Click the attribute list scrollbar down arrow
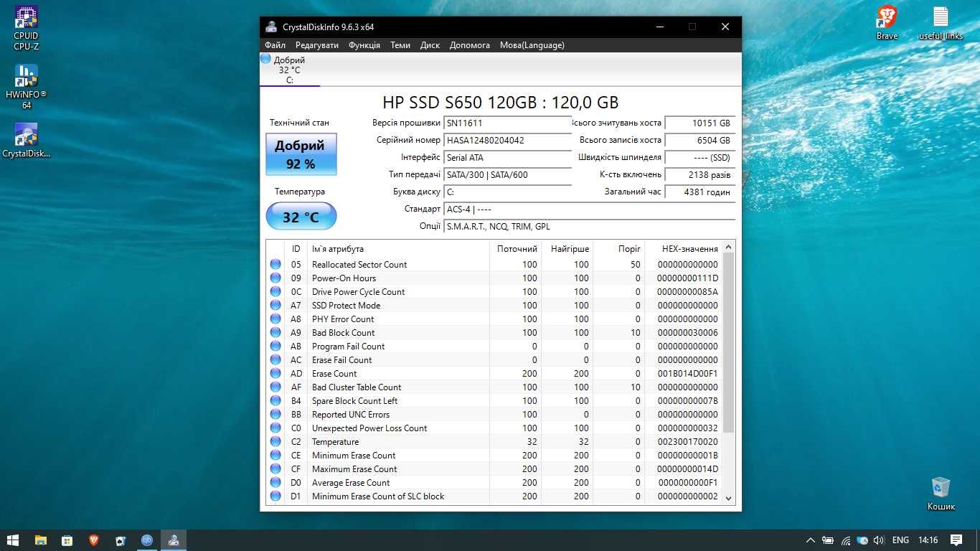Image resolution: width=980 pixels, height=551 pixels. tap(729, 497)
